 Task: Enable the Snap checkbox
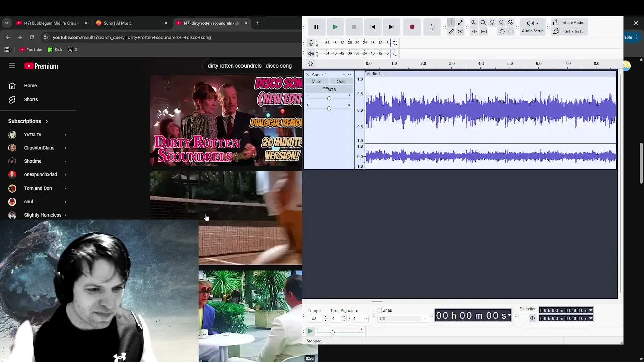(x=380, y=310)
